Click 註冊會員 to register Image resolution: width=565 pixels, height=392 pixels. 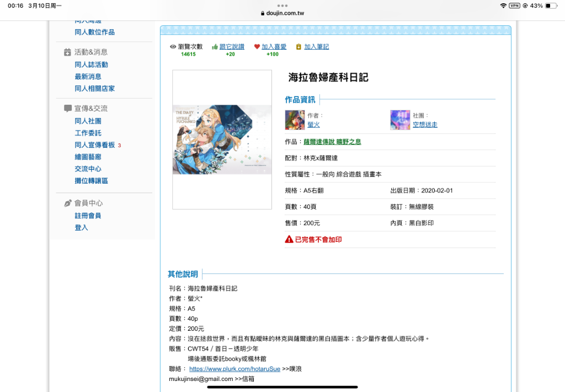pyautogui.click(x=88, y=216)
